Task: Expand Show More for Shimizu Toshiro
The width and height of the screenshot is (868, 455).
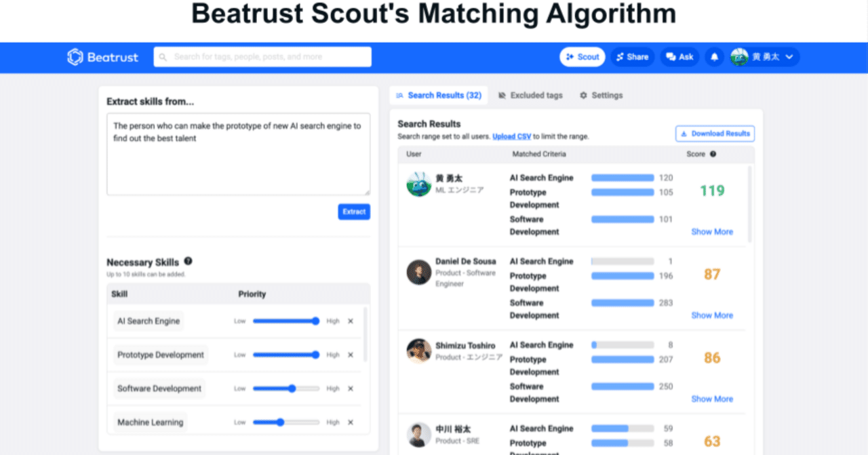Action: click(x=711, y=399)
